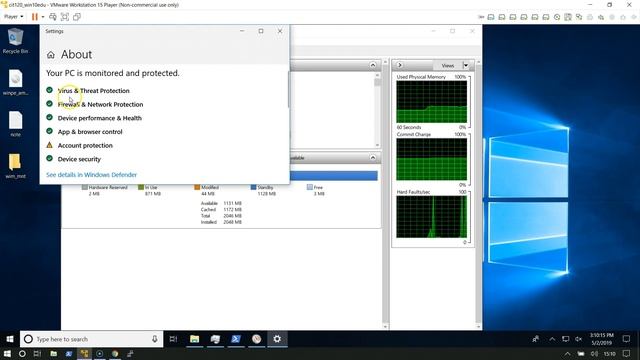640x360 pixels.
Task: Click the Available 1131 MB value
Action: (x=232, y=203)
